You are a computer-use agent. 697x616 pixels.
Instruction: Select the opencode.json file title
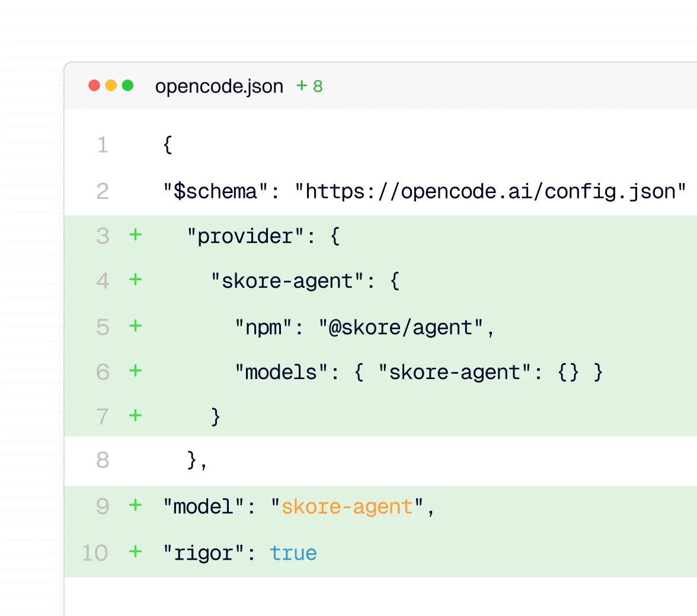pos(219,86)
